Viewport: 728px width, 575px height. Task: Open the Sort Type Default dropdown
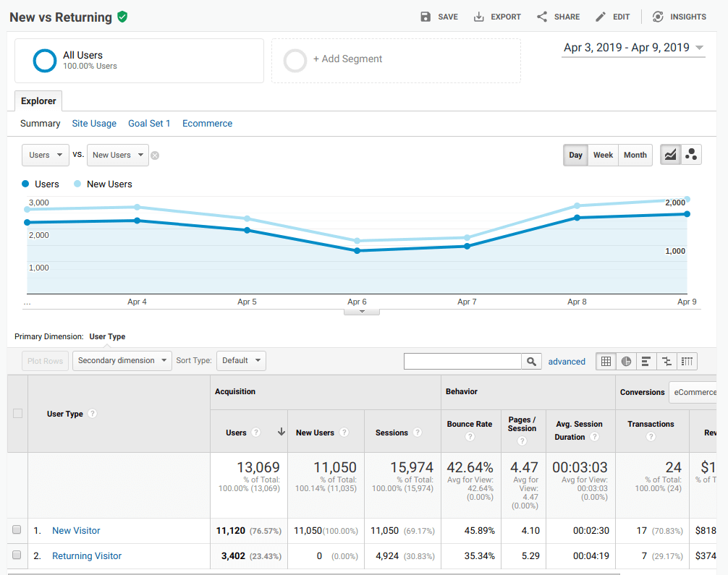point(241,360)
